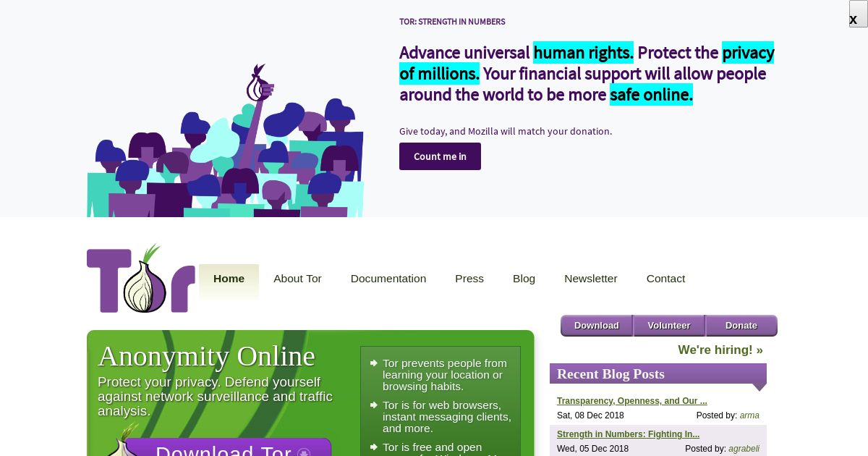Image resolution: width=868 pixels, height=456 pixels.
Task: Click the Count me in button
Action: (440, 156)
